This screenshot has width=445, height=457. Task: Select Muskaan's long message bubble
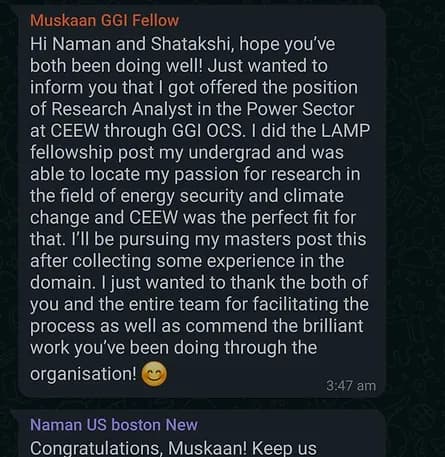pyautogui.click(x=201, y=201)
